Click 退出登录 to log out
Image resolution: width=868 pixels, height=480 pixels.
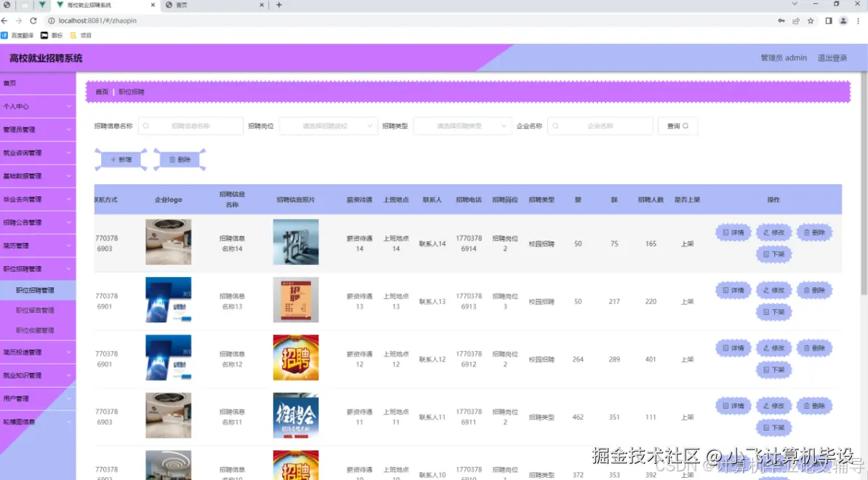[x=833, y=57]
